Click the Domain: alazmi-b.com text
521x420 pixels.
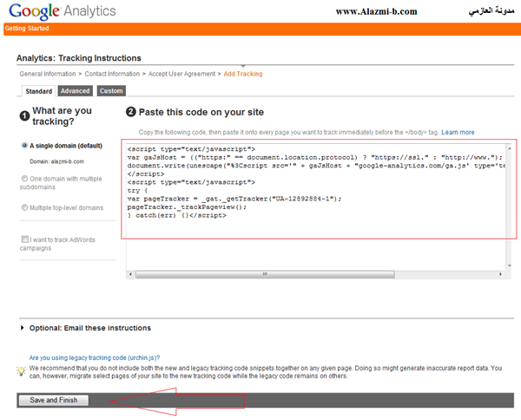click(56, 161)
